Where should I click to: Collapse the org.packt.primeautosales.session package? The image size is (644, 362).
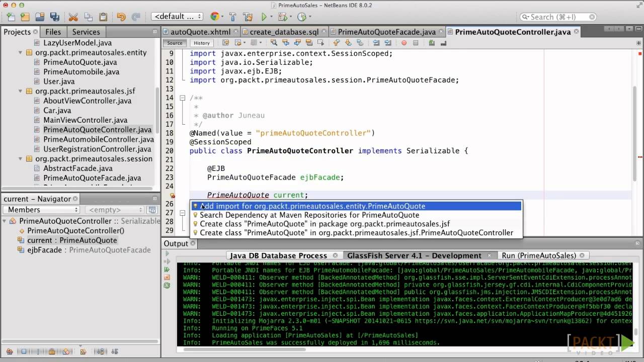pyautogui.click(x=21, y=159)
